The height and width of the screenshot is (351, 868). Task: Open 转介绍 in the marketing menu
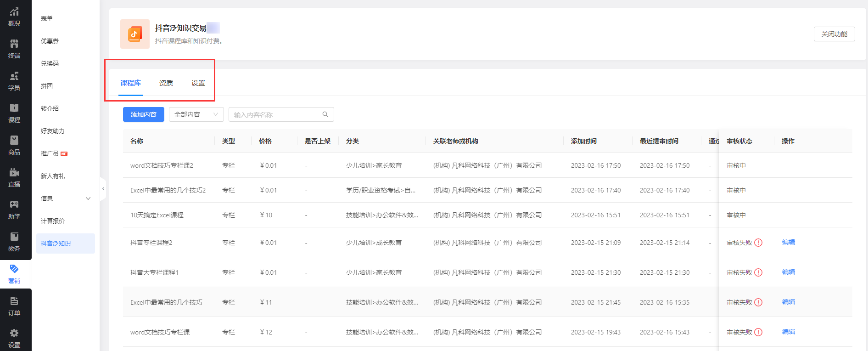point(50,108)
